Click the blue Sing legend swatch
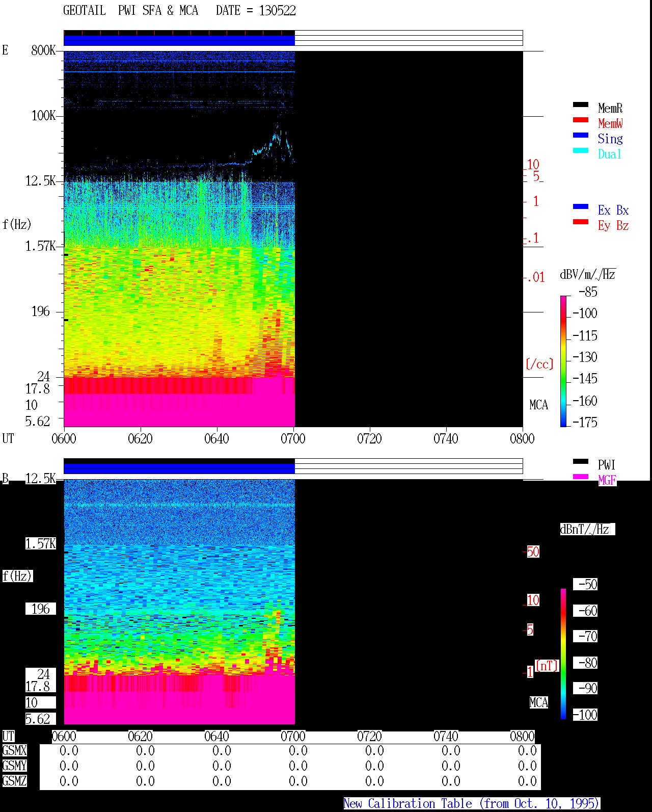Image resolution: width=652 pixels, height=812 pixels. coord(580,135)
